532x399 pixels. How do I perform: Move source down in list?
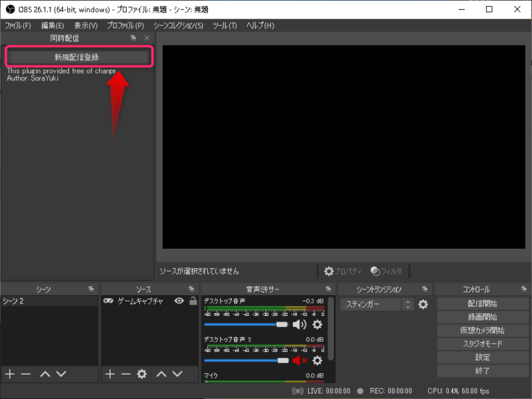coord(177,374)
